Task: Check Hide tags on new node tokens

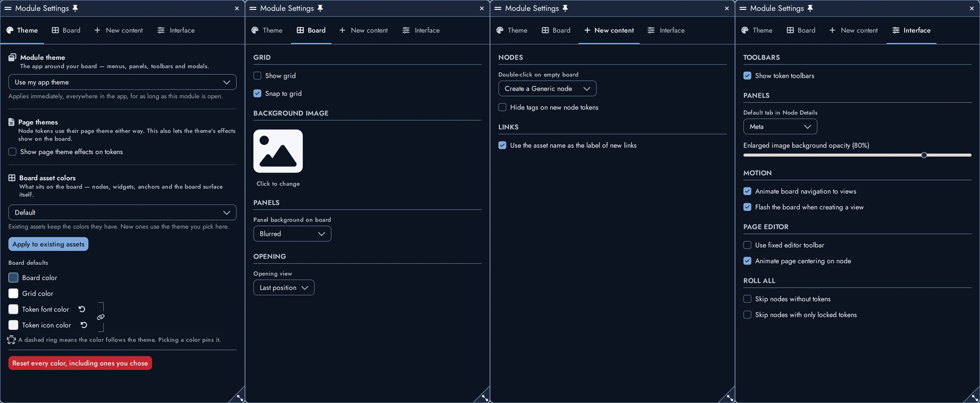Action: 502,107
